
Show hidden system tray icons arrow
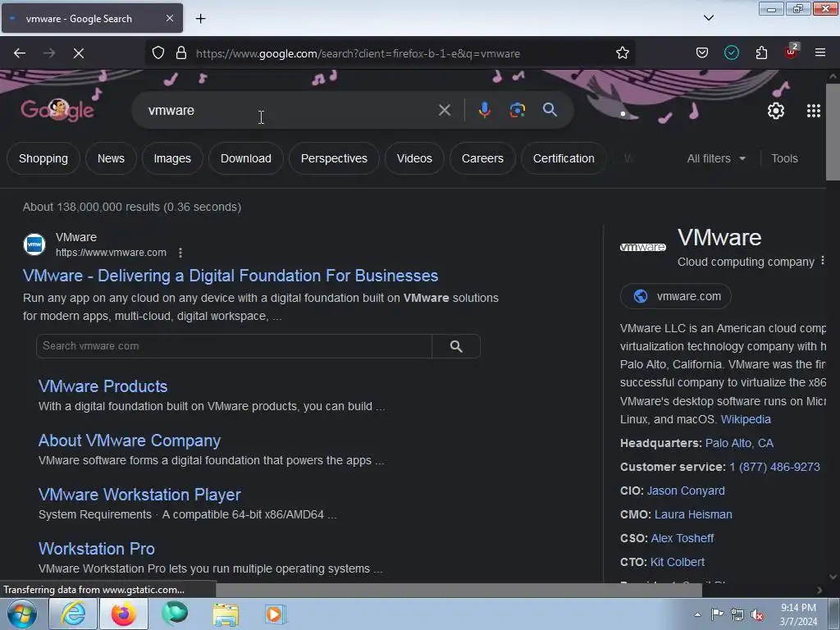697,614
